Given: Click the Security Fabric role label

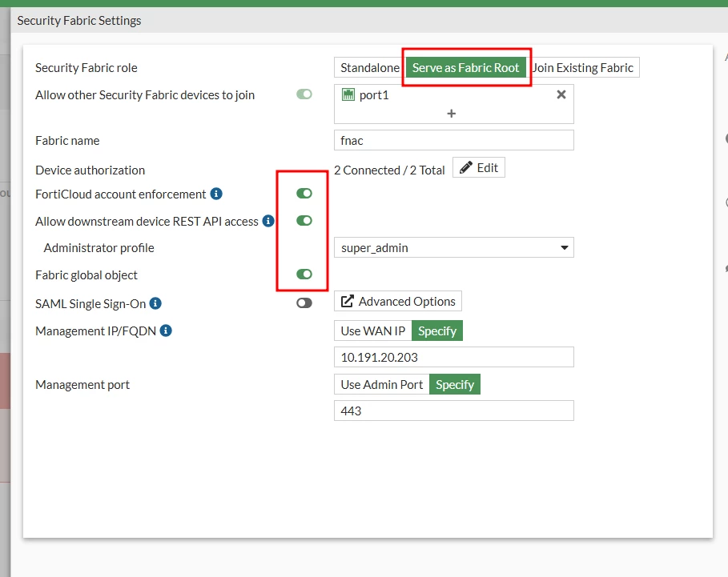Looking at the screenshot, I should pos(86,68).
